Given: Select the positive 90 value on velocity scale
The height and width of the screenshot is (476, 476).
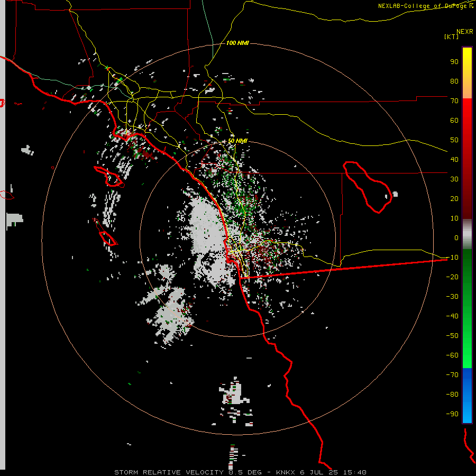Looking at the screenshot, I should 454,62.
